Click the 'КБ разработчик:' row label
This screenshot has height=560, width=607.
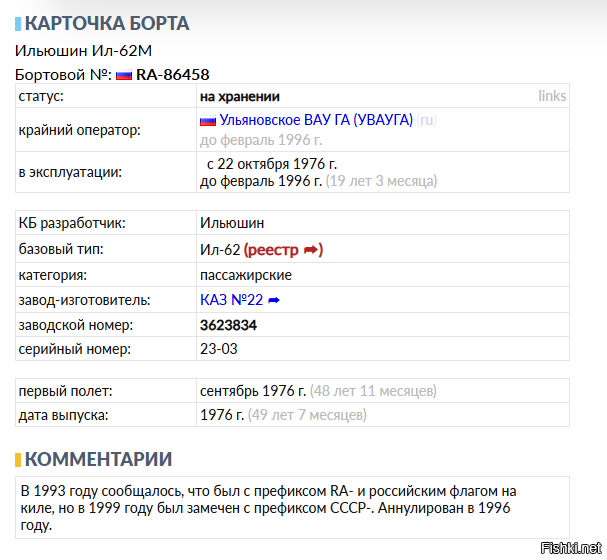tap(72, 223)
